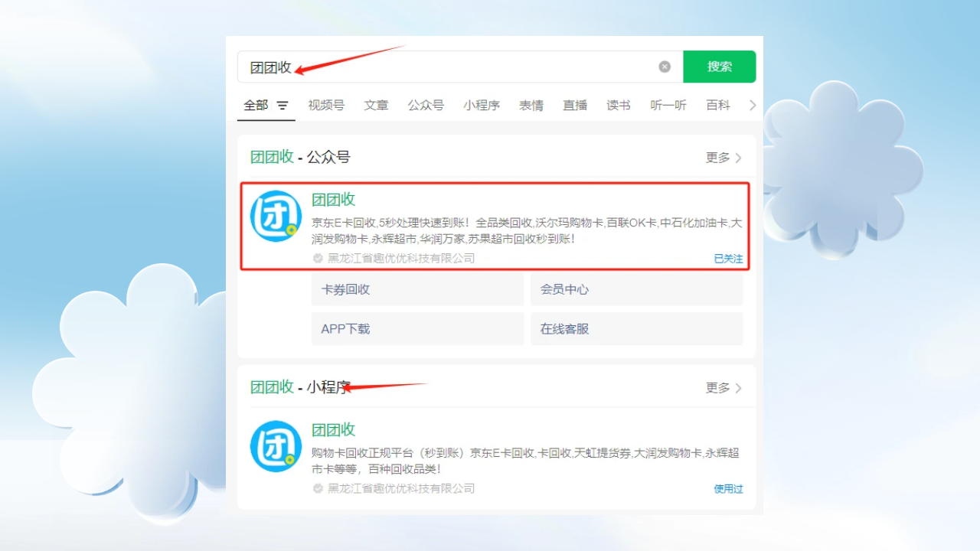This screenshot has height=551, width=980.
Task: Open the 在线客服 menu button
Action: click(637, 328)
